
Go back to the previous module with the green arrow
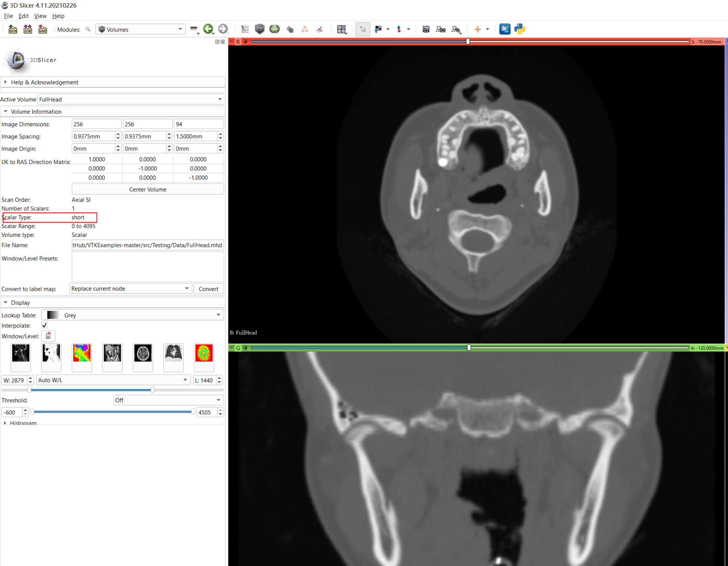(208, 29)
